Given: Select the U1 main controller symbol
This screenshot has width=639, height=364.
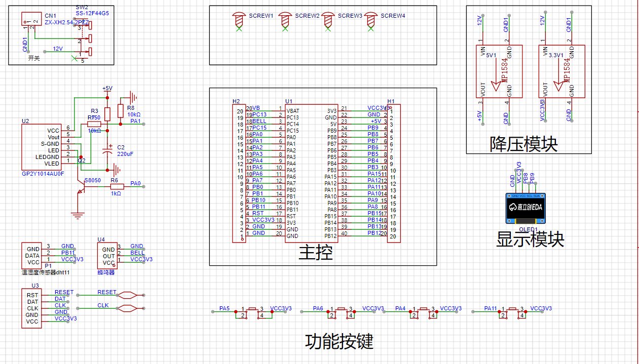Looking at the screenshot, I should pyautogui.click(x=311, y=174).
